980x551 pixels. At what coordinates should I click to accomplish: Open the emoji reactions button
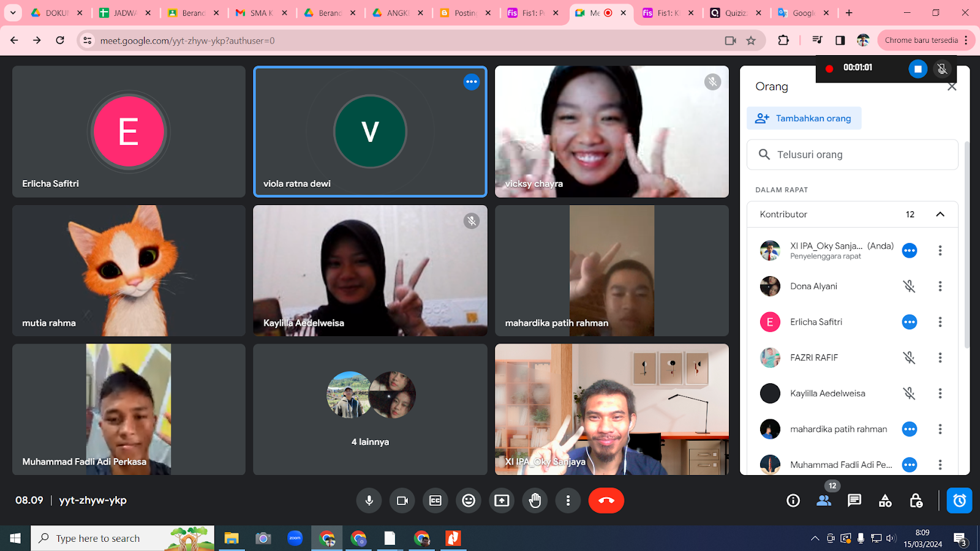point(468,500)
